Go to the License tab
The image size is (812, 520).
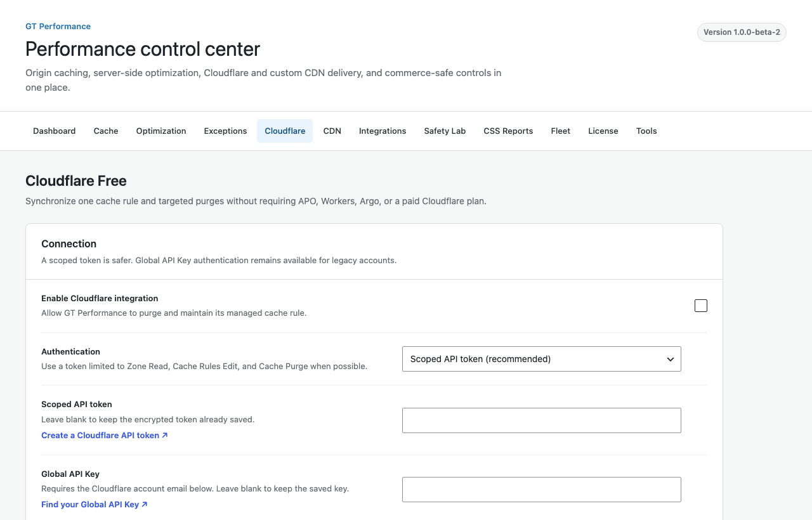tap(603, 131)
